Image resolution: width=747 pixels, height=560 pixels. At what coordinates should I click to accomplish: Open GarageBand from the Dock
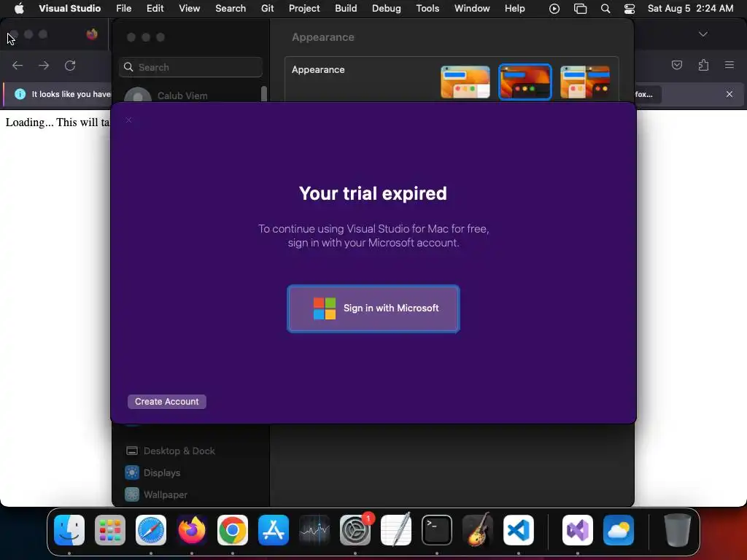(478, 530)
